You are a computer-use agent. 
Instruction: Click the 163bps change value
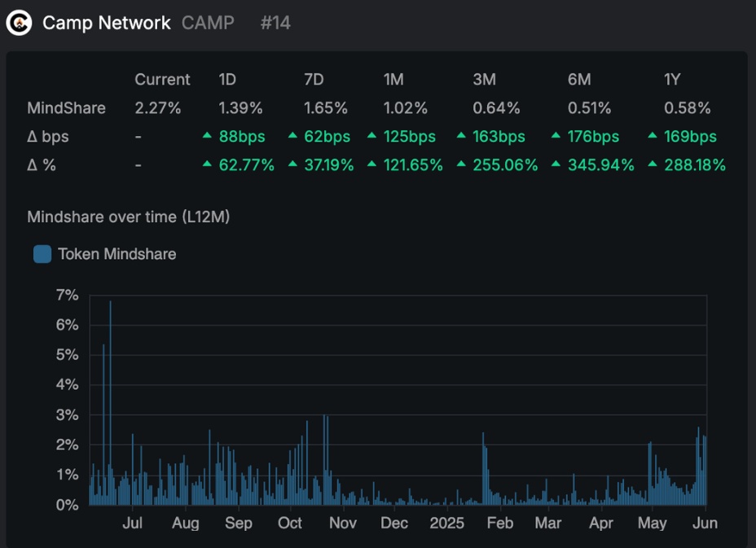pos(499,137)
